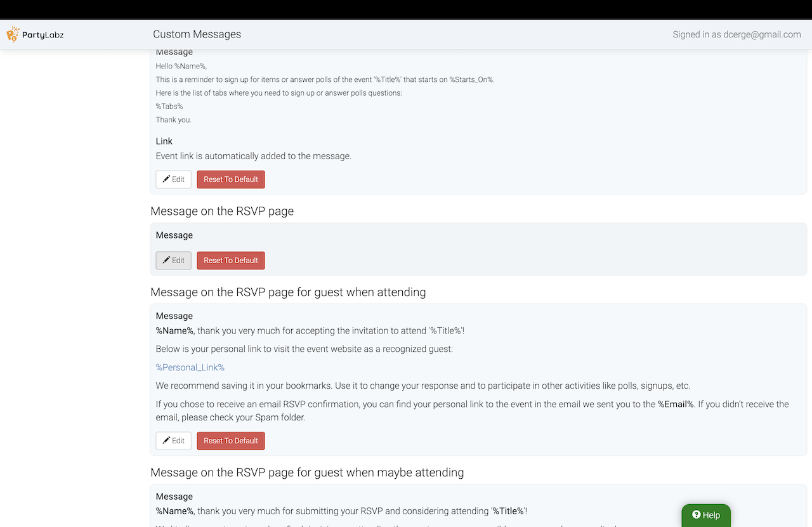Click the "Link" label in the reminder section
Screen dimensions: 812x527
click(164, 141)
